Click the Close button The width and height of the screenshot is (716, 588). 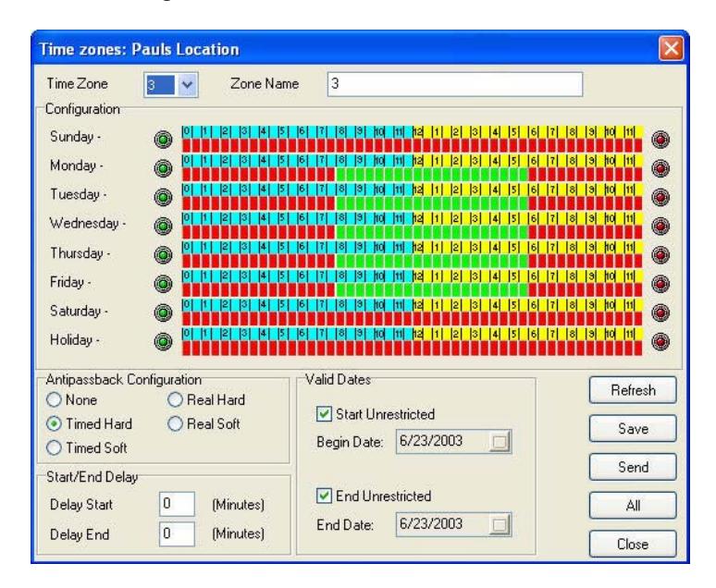pos(633,544)
